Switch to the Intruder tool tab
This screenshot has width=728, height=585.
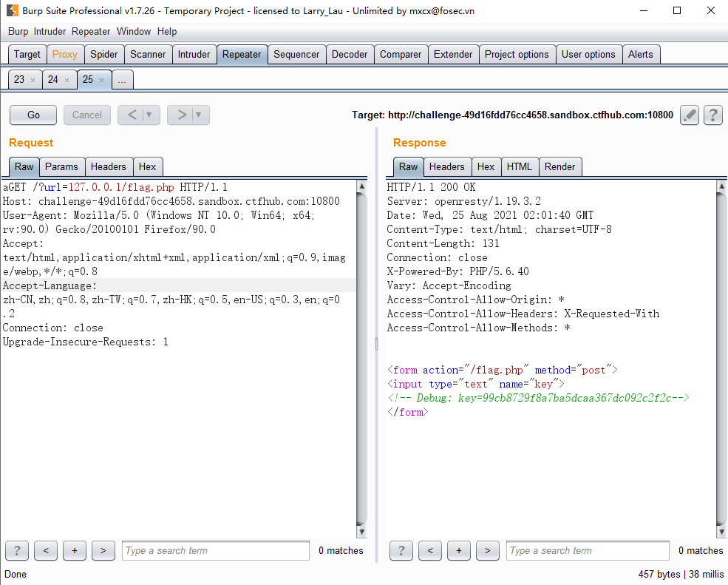194,55
